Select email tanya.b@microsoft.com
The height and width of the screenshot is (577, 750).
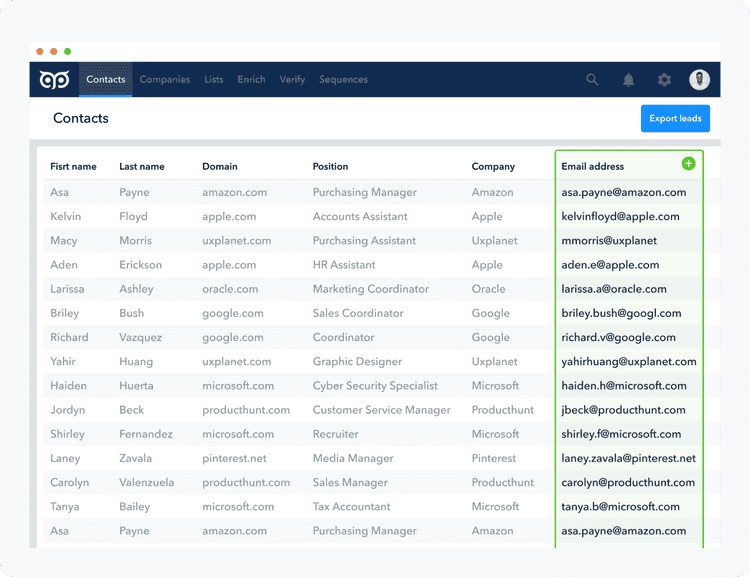(620, 507)
